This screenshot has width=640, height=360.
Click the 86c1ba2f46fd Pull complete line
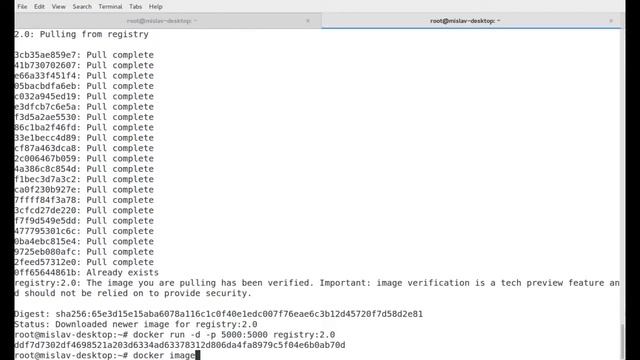click(84, 127)
